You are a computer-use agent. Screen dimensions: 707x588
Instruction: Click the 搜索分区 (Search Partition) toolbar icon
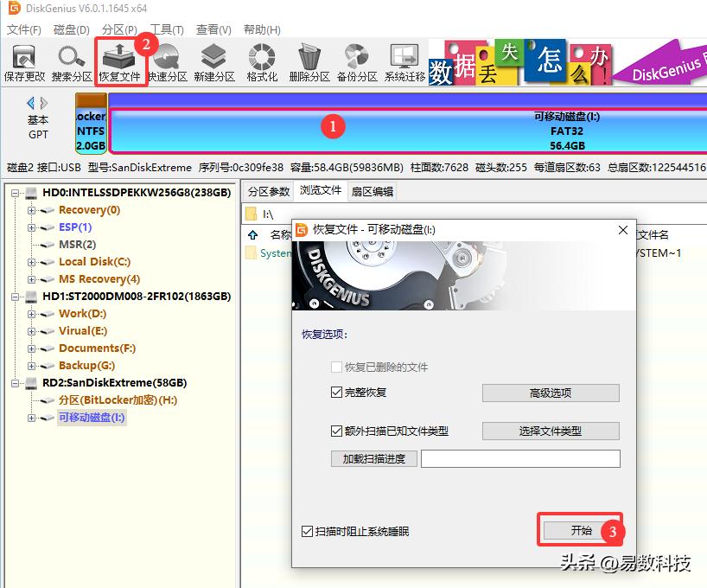[x=71, y=61]
